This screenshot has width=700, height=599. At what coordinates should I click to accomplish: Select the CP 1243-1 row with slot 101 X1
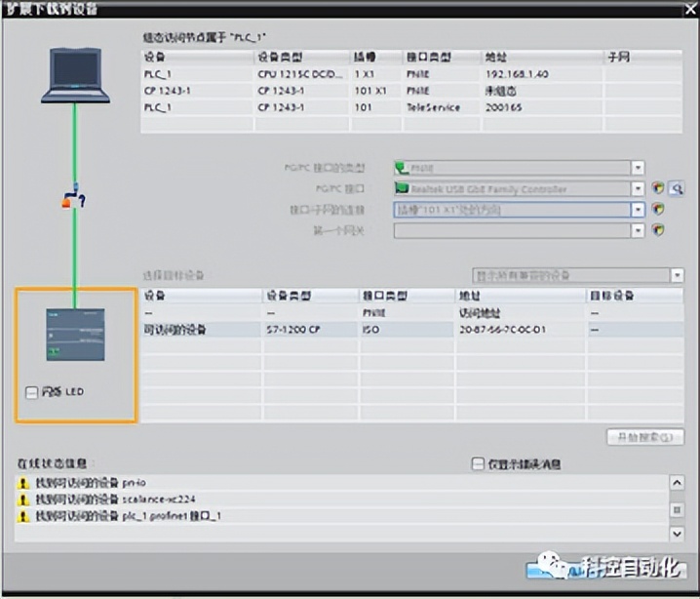[411, 91]
